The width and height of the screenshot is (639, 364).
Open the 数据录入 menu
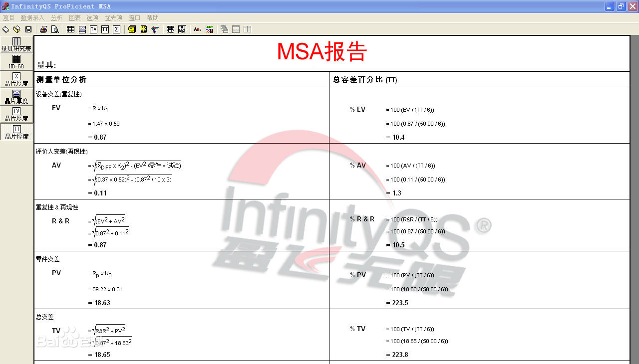(32, 18)
